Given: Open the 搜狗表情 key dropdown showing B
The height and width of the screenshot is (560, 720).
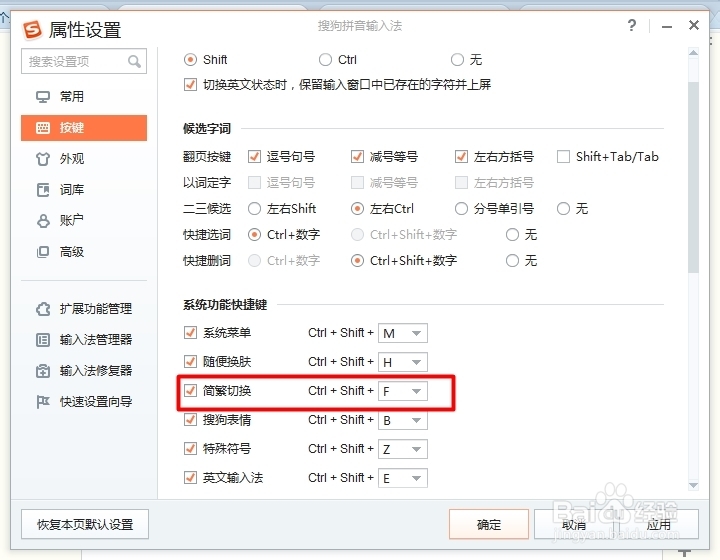Looking at the screenshot, I should (403, 420).
